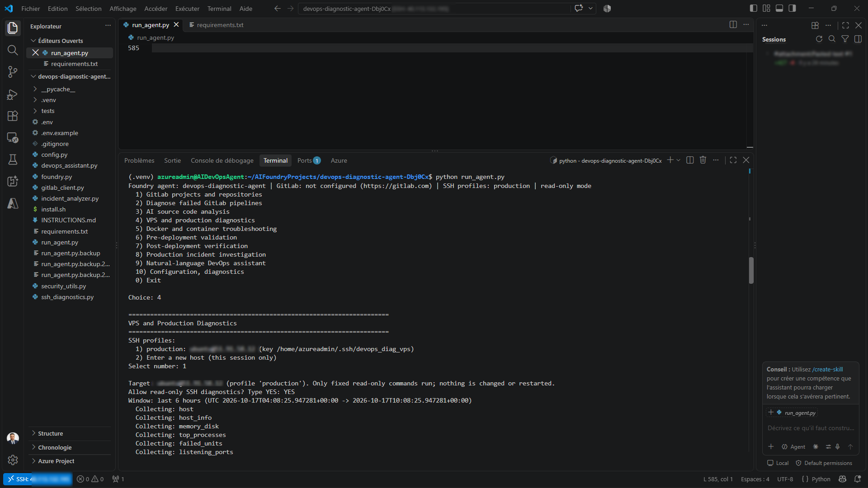Open Run and Debug view

tap(13, 94)
